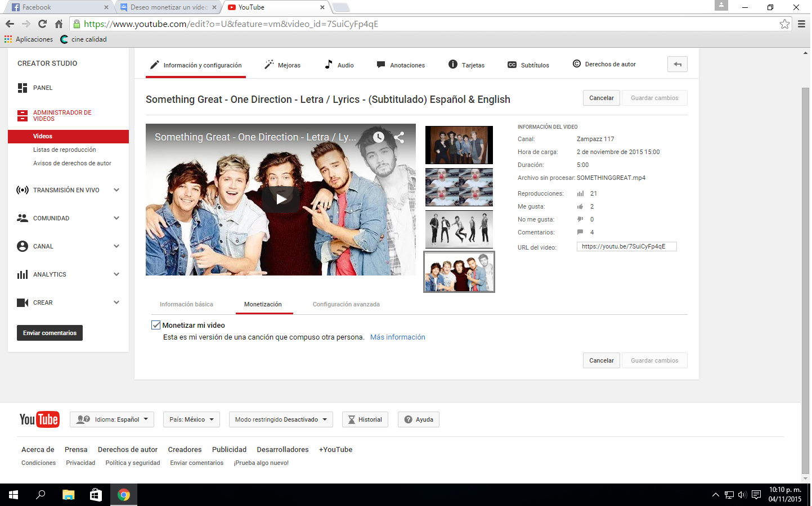The height and width of the screenshot is (506, 812).
Task: Click the info circle Tarjetas icon
Action: (x=453, y=64)
